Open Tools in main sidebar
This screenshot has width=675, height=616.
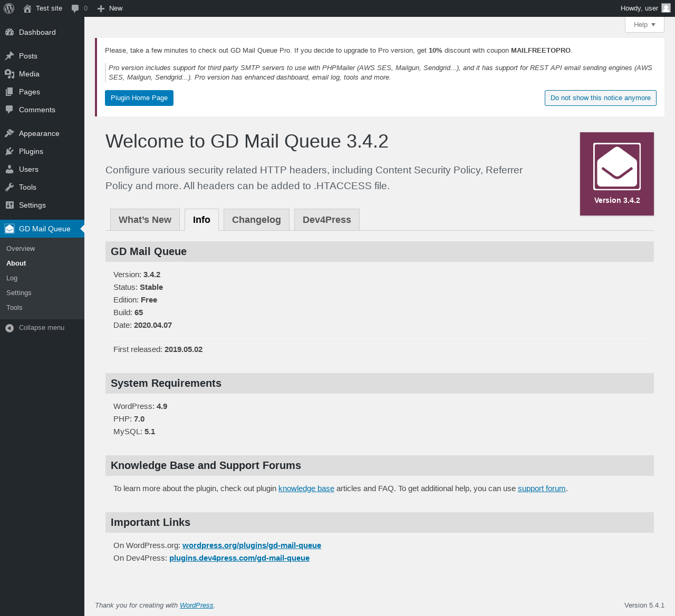(42, 187)
